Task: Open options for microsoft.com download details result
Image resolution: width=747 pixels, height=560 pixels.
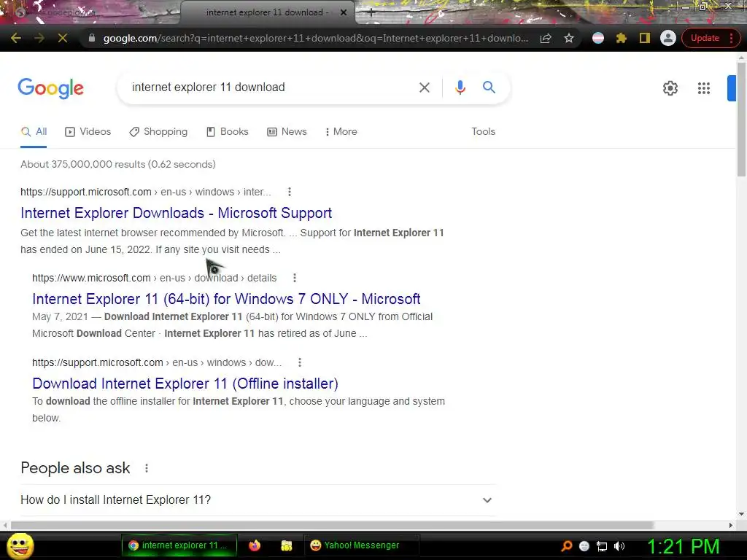Action: pyautogui.click(x=295, y=278)
